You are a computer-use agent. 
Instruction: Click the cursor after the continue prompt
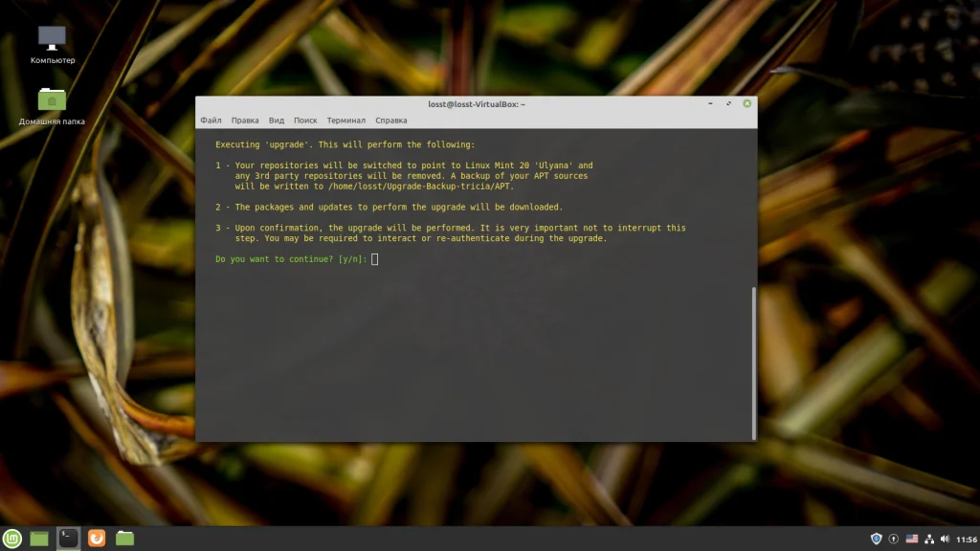coord(374,258)
